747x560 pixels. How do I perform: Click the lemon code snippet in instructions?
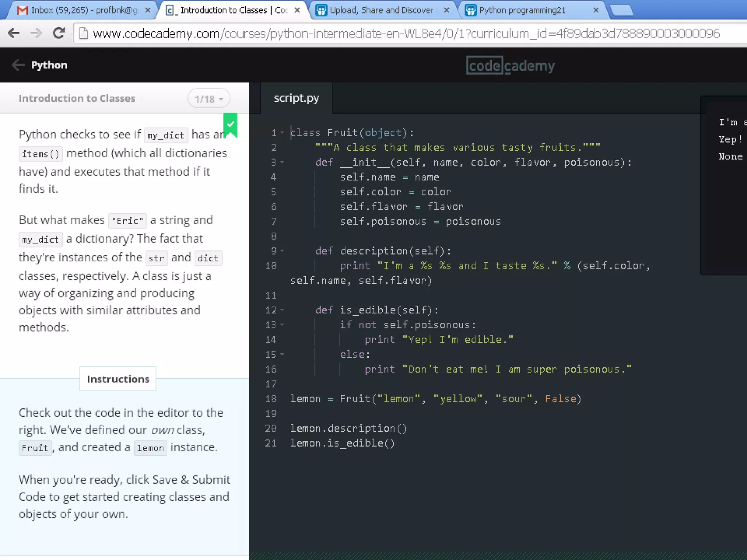coord(150,448)
